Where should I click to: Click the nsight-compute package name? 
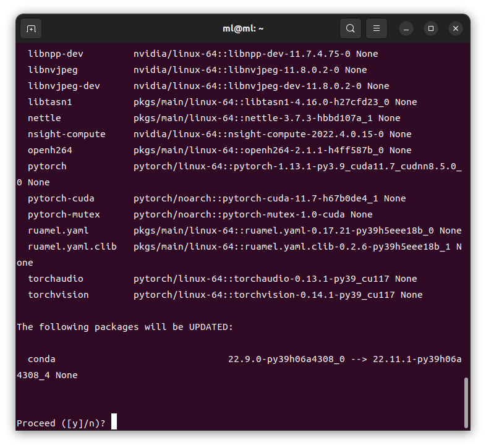point(67,134)
